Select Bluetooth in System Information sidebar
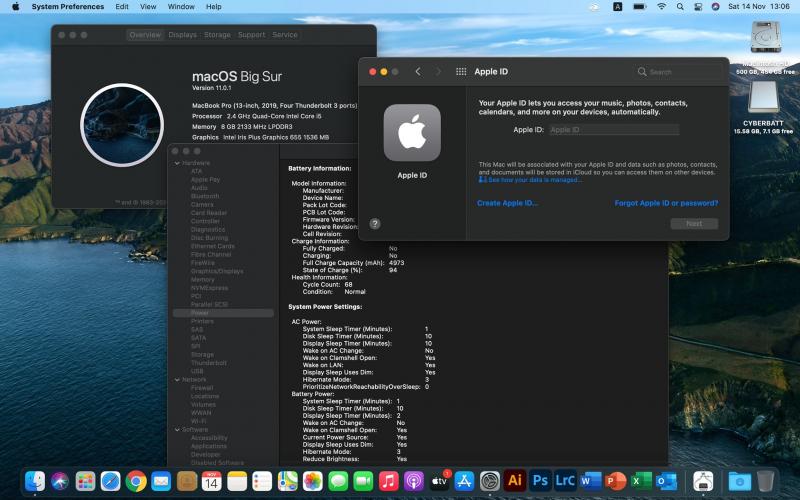The width and height of the screenshot is (800, 500). click(205, 196)
